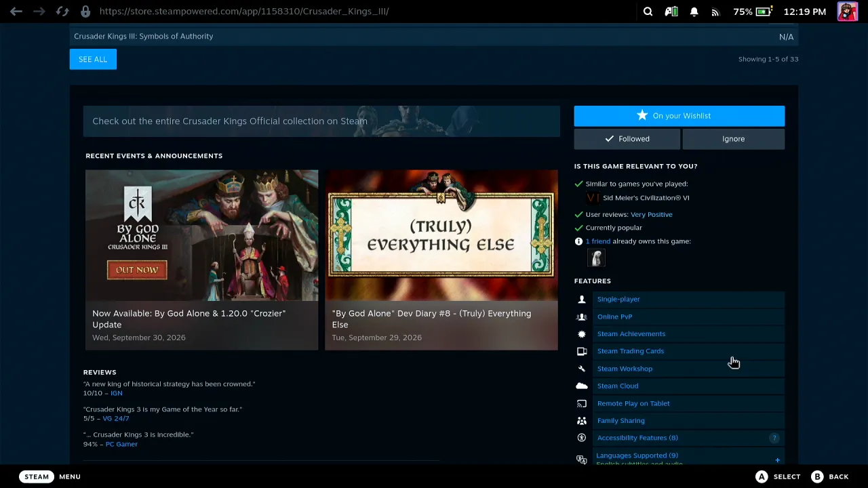Click the Family Sharing people icon
The height and width of the screenshot is (488, 868).
point(582,420)
